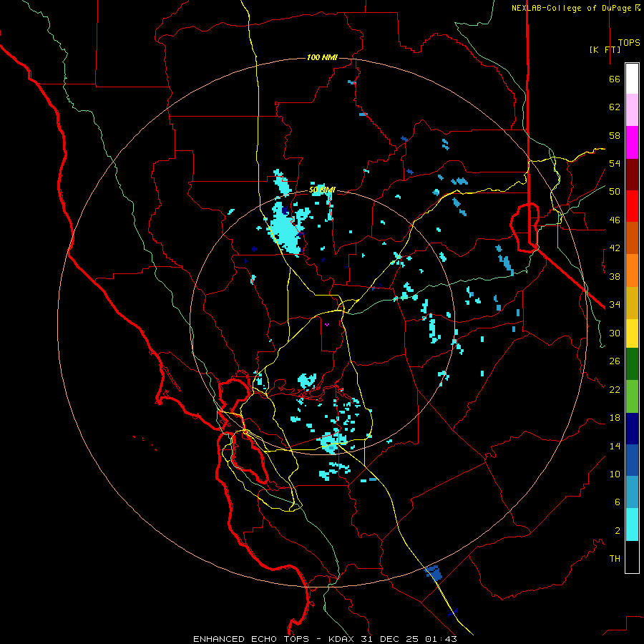644x644 pixels.
Task: Click the [K FT] units label
Action: click(x=605, y=49)
